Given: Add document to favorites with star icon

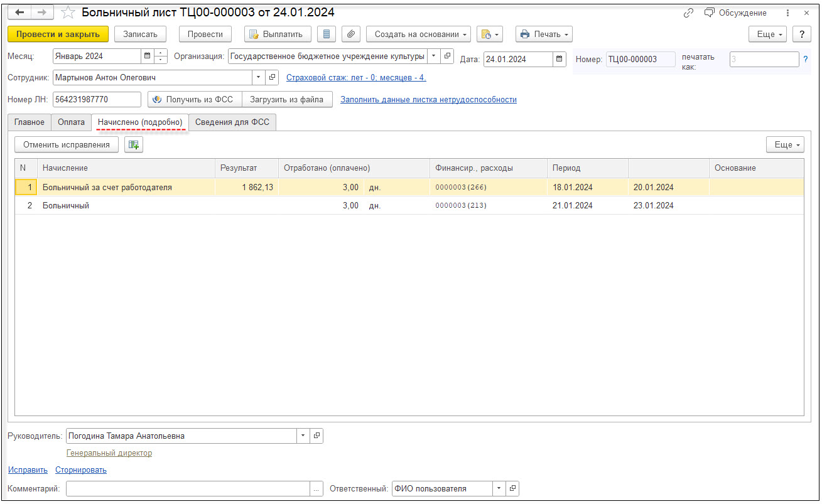Looking at the screenshot, I should point(68,13).
